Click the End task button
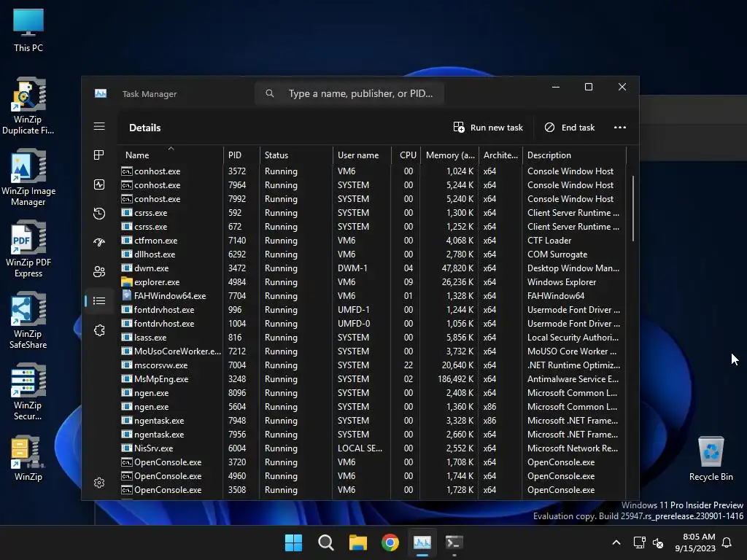The width and height of the screenshot is (747, 560). tap(570, 127)
